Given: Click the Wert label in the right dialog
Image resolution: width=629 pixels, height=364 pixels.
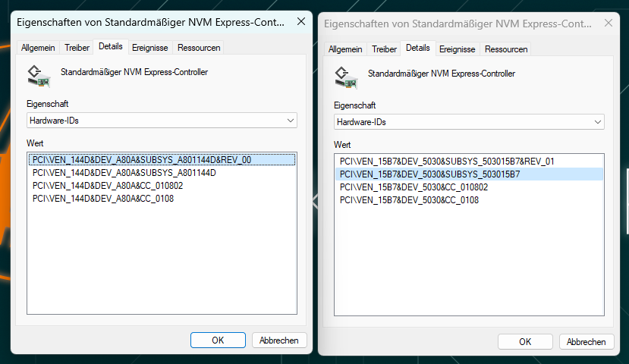Looking at the screenshot, I should tap(342, 145).
